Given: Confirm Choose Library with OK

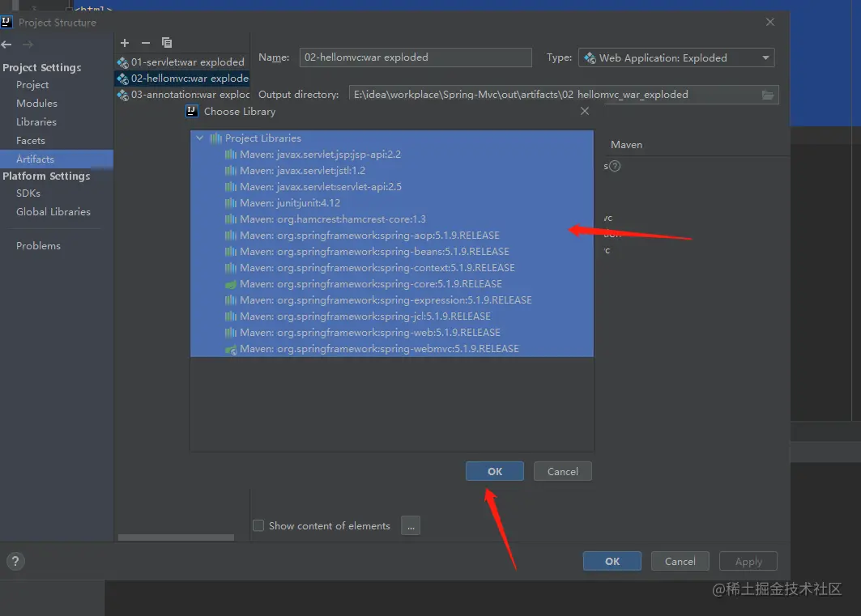Looking at the screenshot, I should 495,472.
